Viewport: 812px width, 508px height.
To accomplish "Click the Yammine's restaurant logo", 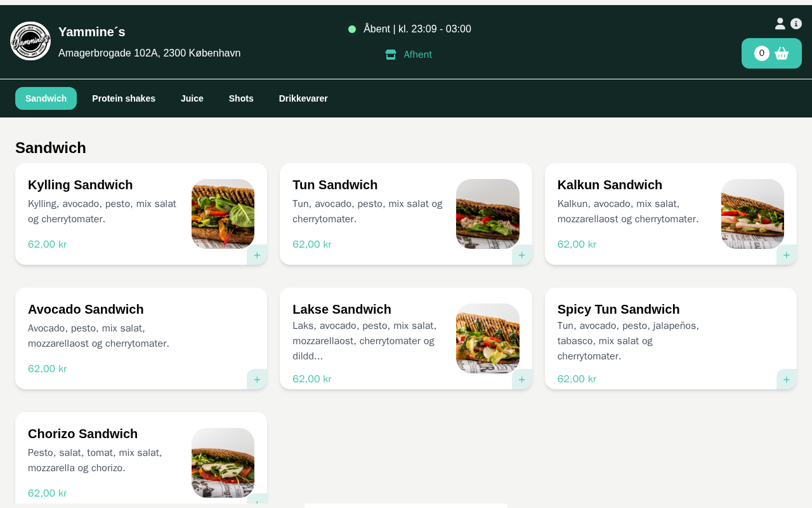I will [x=30, y=41].
